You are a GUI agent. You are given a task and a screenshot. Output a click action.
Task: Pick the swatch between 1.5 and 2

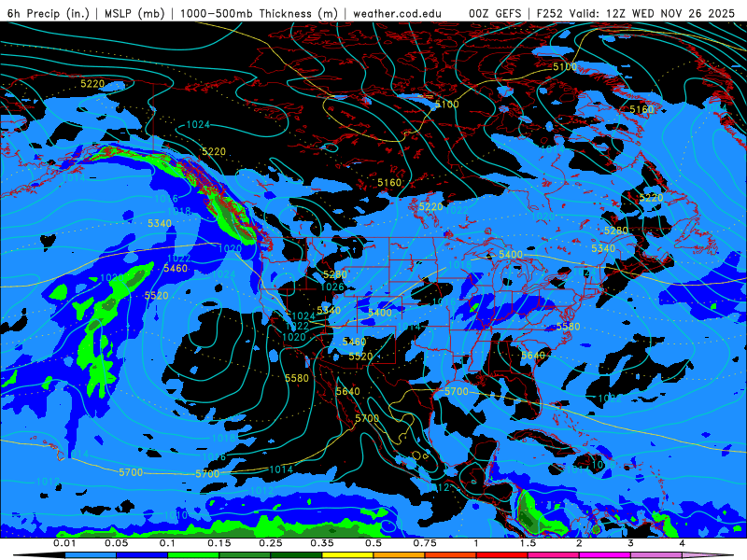click(x=554, y=555)
